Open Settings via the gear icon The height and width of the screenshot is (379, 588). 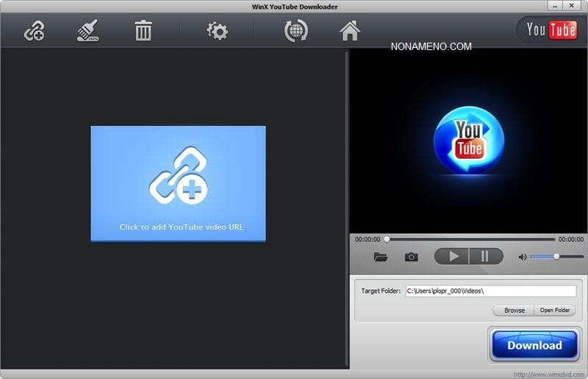click(217, 32)
